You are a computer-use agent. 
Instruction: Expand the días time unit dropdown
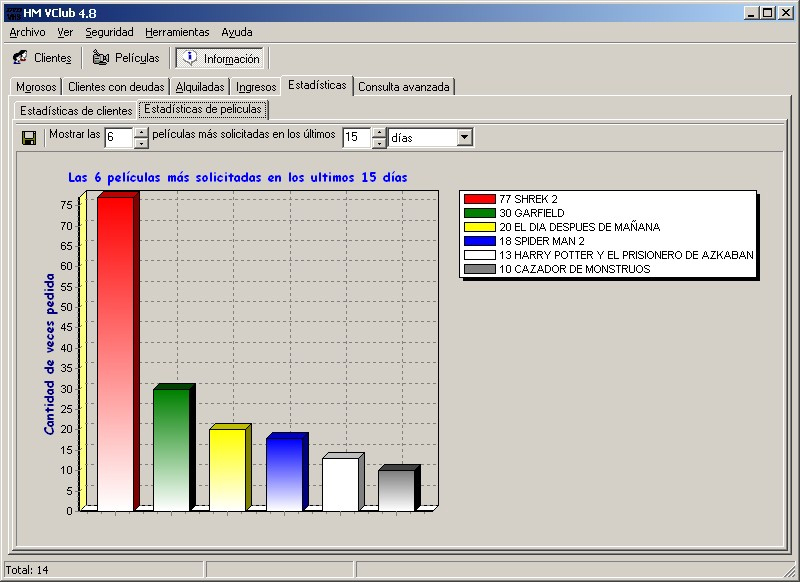[x=465, y=137]
